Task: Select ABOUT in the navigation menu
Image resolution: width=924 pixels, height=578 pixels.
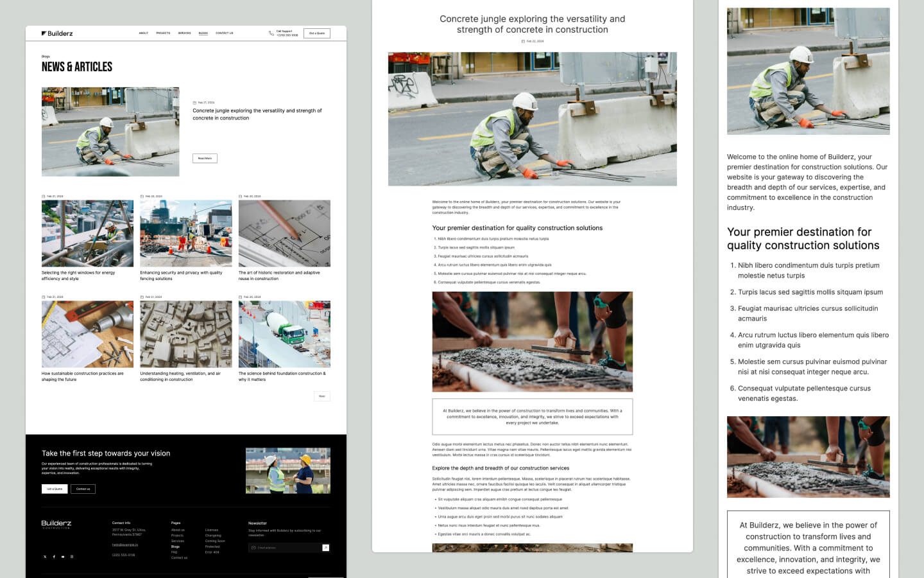Action: pyautogui.click(x=144, y=33)
